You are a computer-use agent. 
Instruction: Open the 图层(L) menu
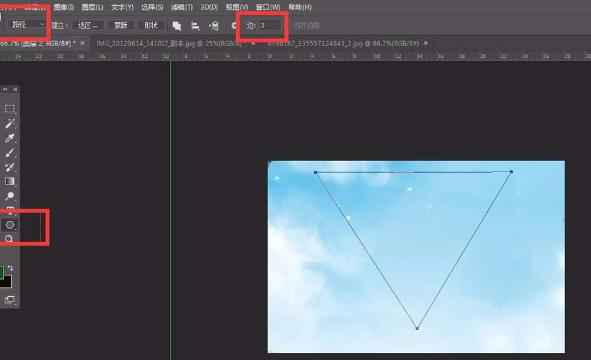(x=92, y=7)
